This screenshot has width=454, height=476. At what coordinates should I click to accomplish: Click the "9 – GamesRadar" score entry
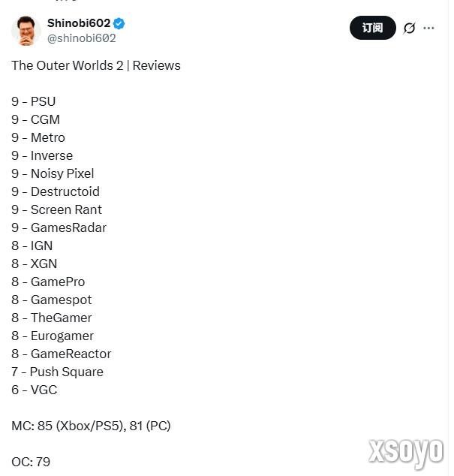coord(59,227)
